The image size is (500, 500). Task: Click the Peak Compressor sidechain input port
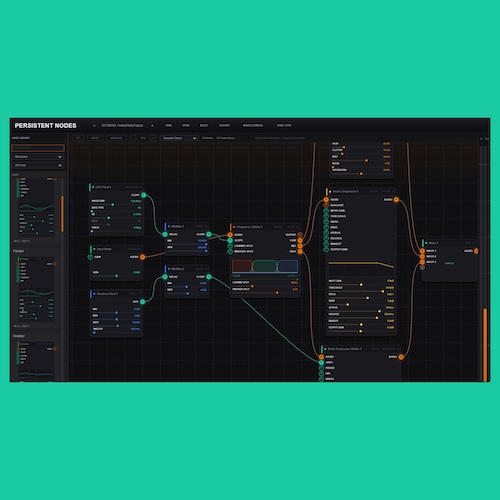point(326,205)
